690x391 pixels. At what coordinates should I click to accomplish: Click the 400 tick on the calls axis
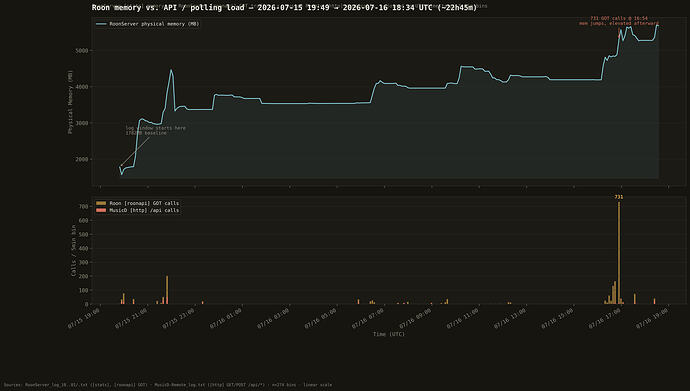pos(84,248)
